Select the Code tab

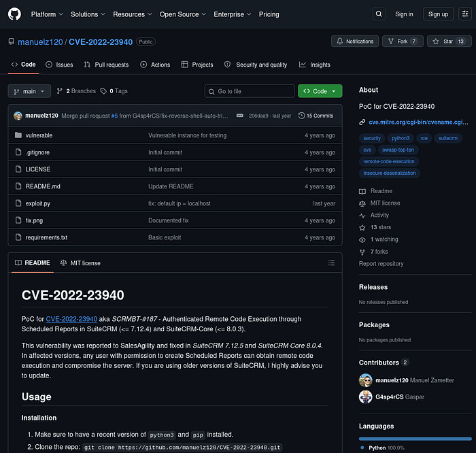point(23,65)
